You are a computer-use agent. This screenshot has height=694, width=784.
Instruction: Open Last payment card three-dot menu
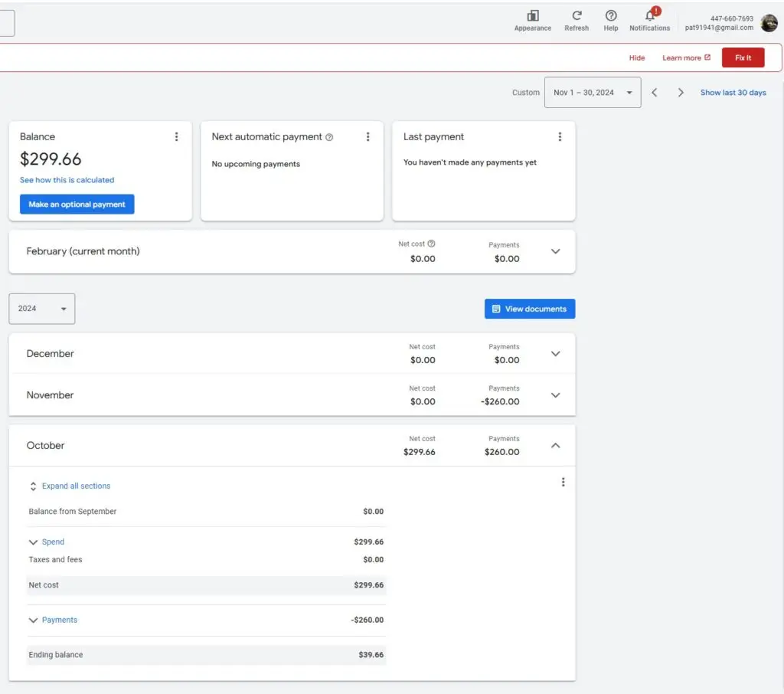[560, 137]
